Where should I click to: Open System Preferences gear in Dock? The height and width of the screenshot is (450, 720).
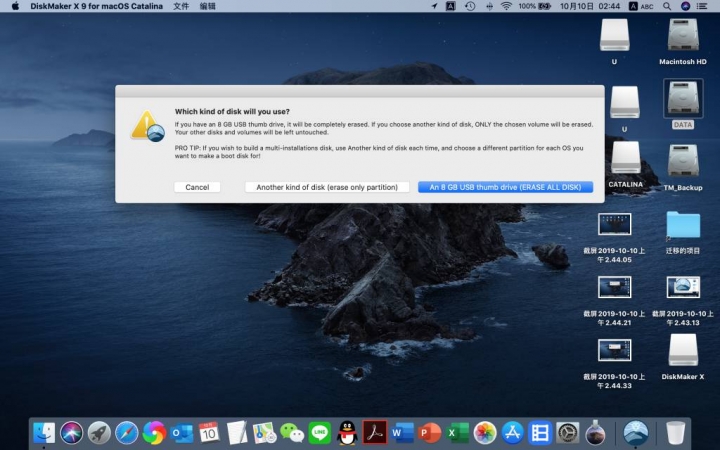[x=568, y=433]
